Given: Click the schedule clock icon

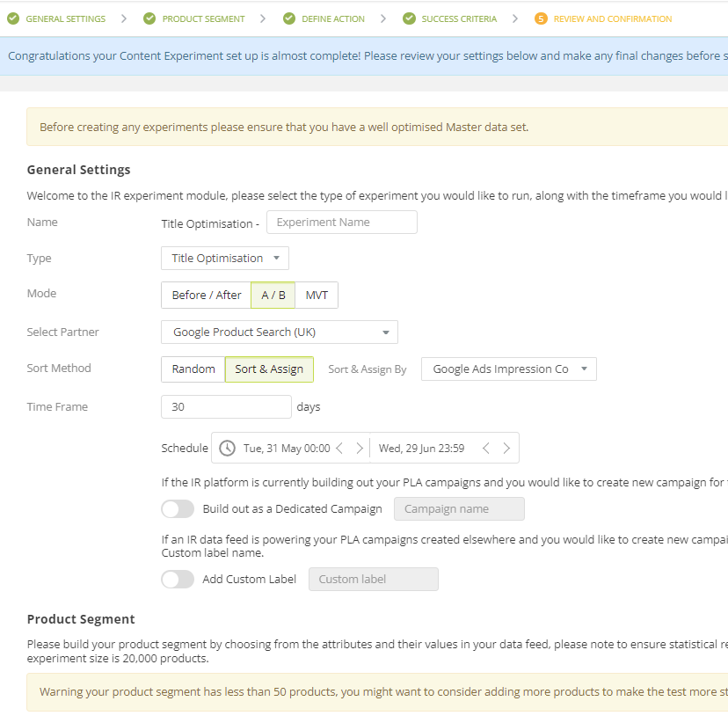Looking at the screenshot, I should 227,448.
